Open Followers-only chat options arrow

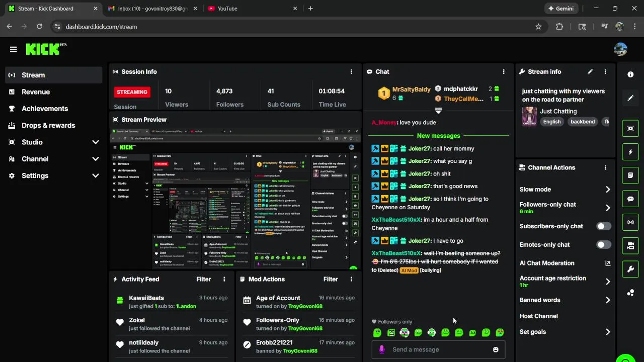[x=608, y=208]
